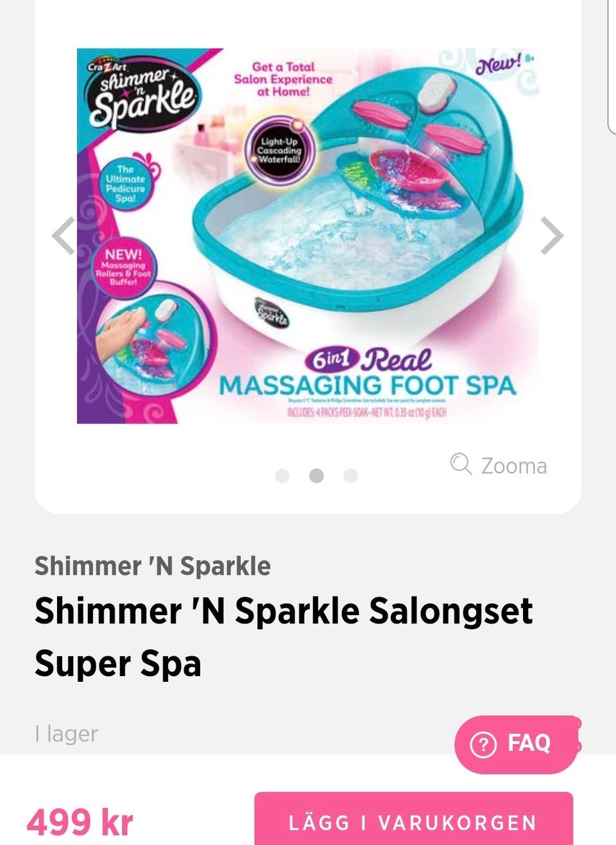
Task: Show the previous product image using left arrow
Action: 64,236
